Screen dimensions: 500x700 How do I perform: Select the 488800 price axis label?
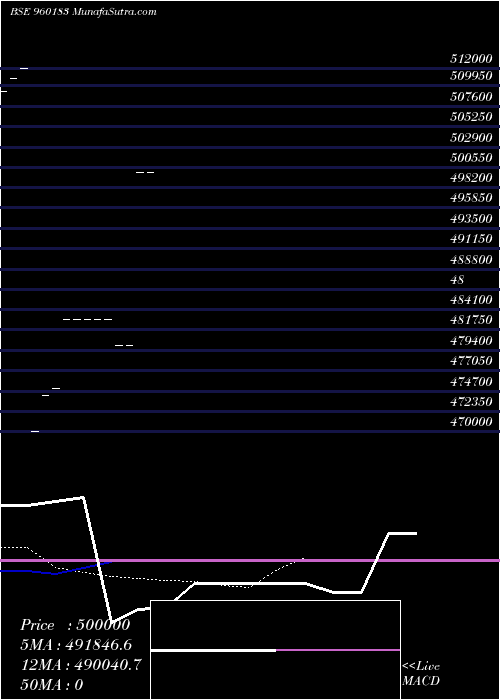(x=471, y=260)
